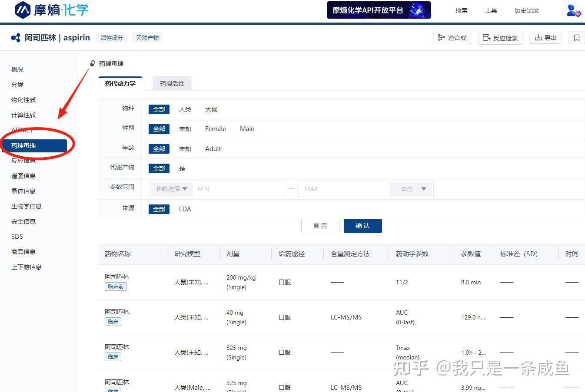Open the 摩熵化学API开放平台 banner
The width and height of the screenshot is (585, 392).
(x=378, y=10)
